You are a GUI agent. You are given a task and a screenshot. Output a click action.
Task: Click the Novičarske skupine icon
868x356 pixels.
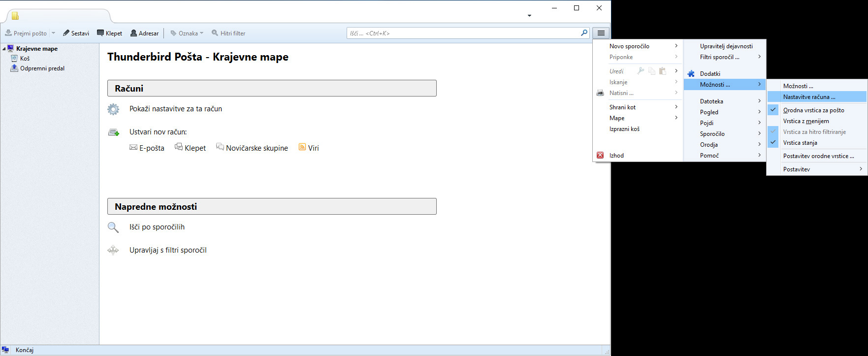(x=220, y=147)
